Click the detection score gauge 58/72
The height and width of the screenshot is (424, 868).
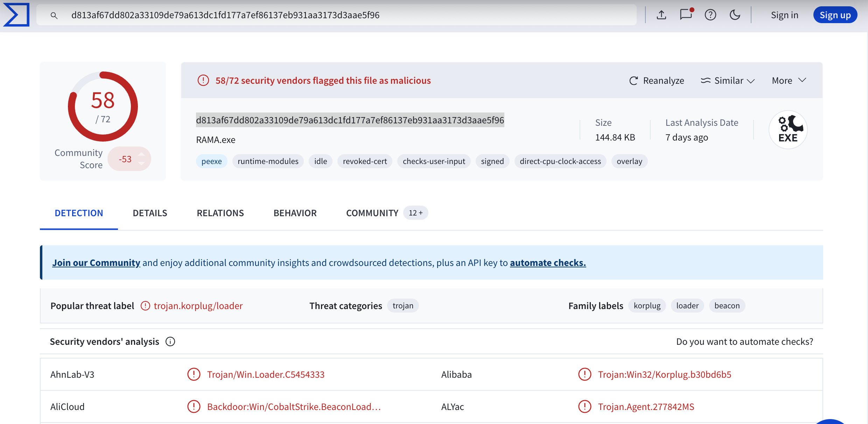(103, 107)
